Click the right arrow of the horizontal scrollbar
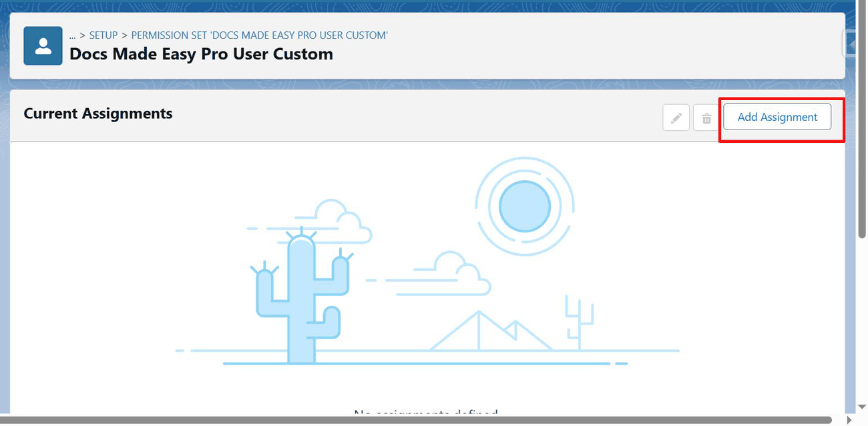Screen dimensions: 868x426 (849, 420)
